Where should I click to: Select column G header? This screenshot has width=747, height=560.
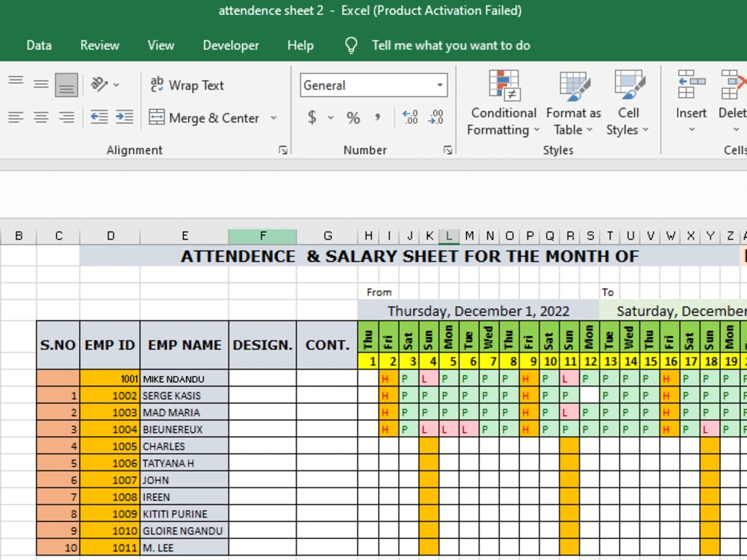(x=327, y=236)
